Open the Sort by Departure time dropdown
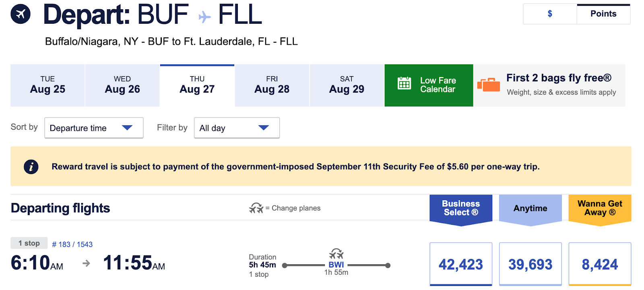644x290 pixels. point(94,128)
